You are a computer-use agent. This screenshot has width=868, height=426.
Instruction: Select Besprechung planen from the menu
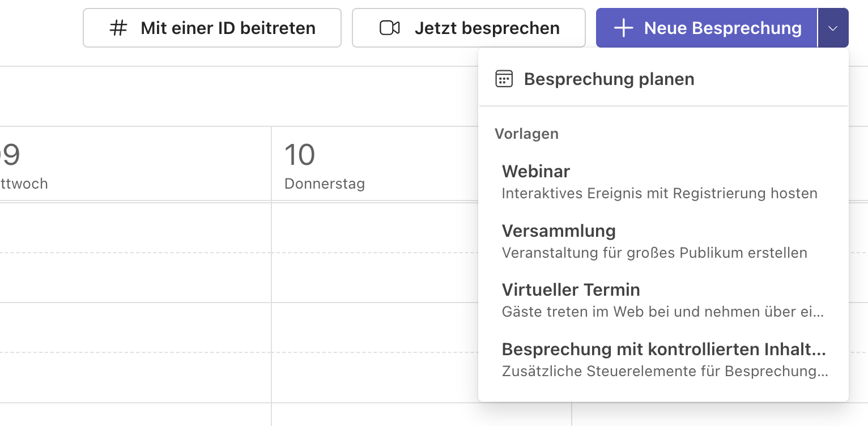click(663, 79)
